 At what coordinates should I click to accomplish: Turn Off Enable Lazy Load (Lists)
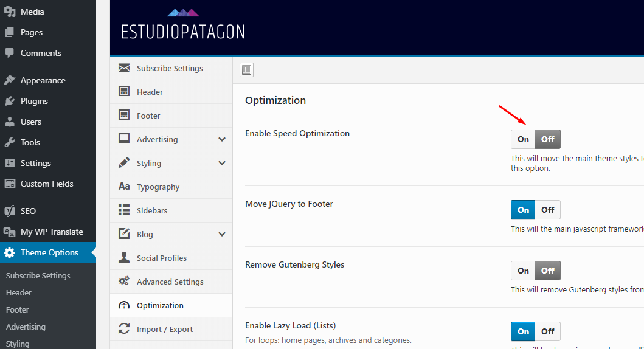point(547,331)
